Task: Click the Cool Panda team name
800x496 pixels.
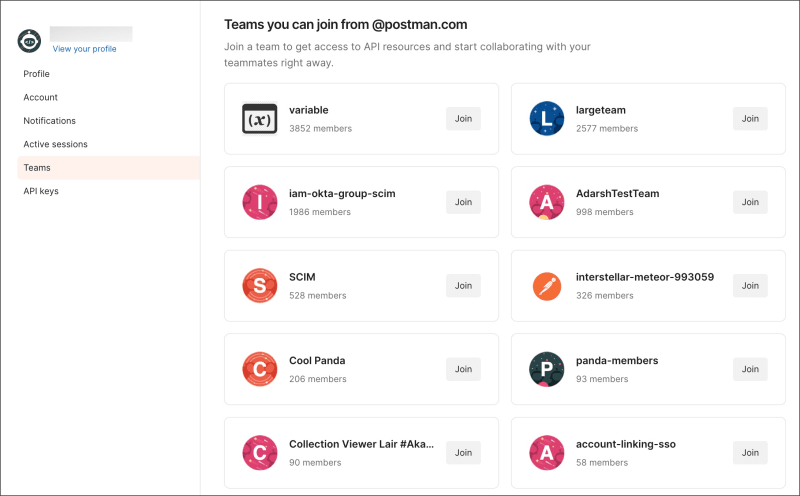Action: point(317,361)
